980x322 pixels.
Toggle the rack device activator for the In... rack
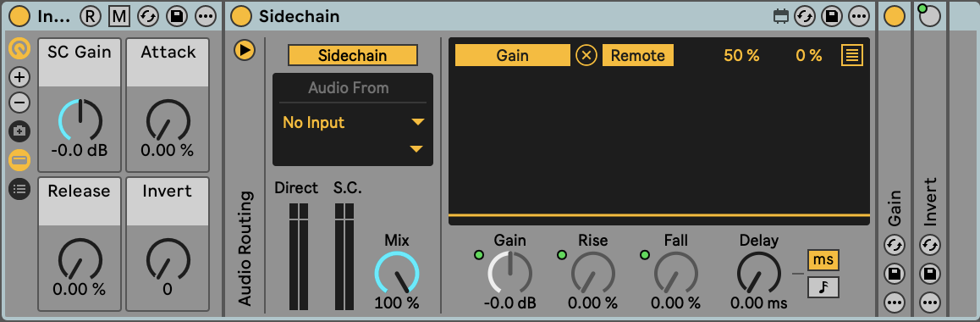coord(19,17)
